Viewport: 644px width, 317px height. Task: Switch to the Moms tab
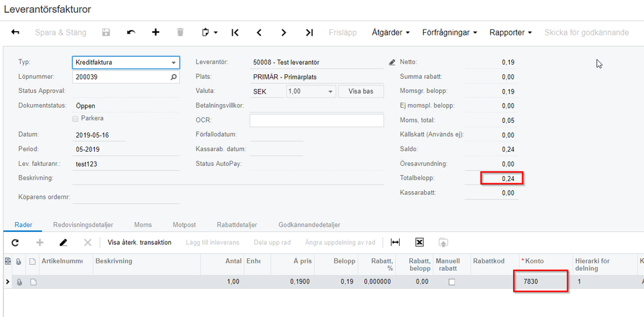coord(143,225)
